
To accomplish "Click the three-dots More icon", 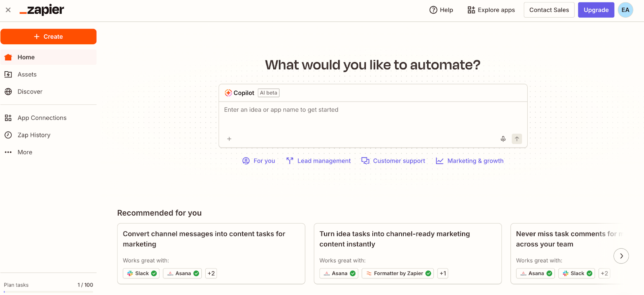I will tap(8, 152).
